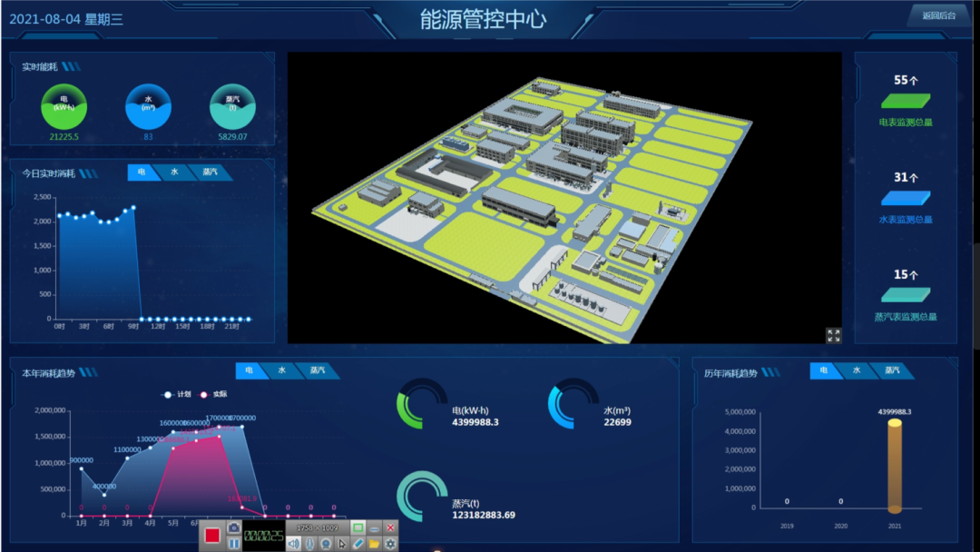This screenshot has height=552, width=980.
Task: Toggle webcam capture in recorder toolbar
Action: tap(326, 544)
